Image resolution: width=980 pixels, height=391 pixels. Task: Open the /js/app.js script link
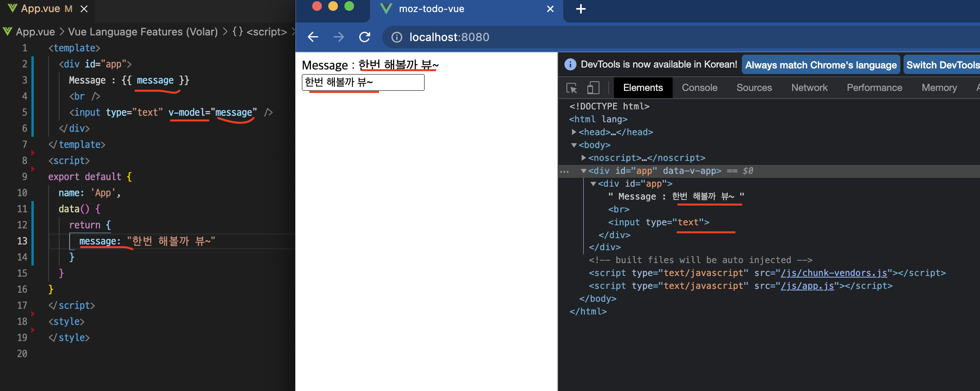pos(807,286)
